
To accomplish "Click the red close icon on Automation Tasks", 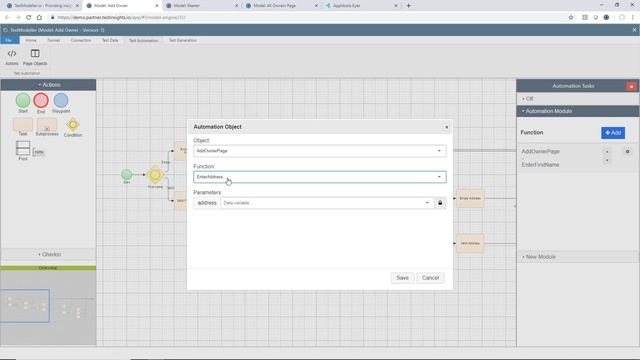I will (x=631, y=86).
